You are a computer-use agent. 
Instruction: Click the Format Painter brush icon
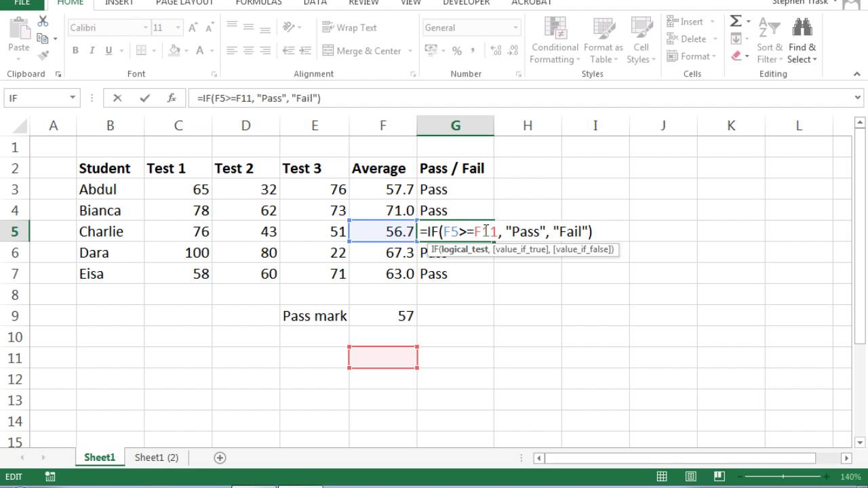[43, 55]
